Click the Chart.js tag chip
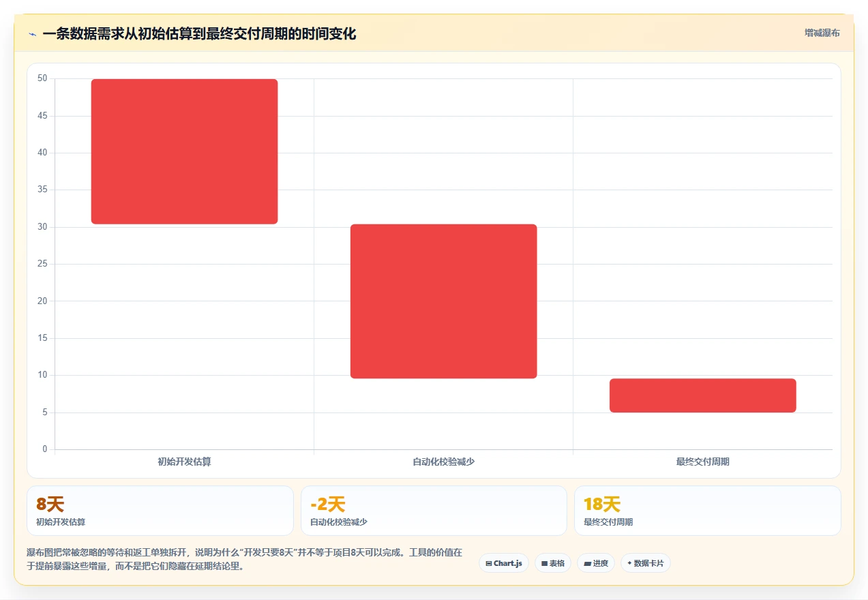The width and height of the screenshot is (868, 600). click(504, 563)
